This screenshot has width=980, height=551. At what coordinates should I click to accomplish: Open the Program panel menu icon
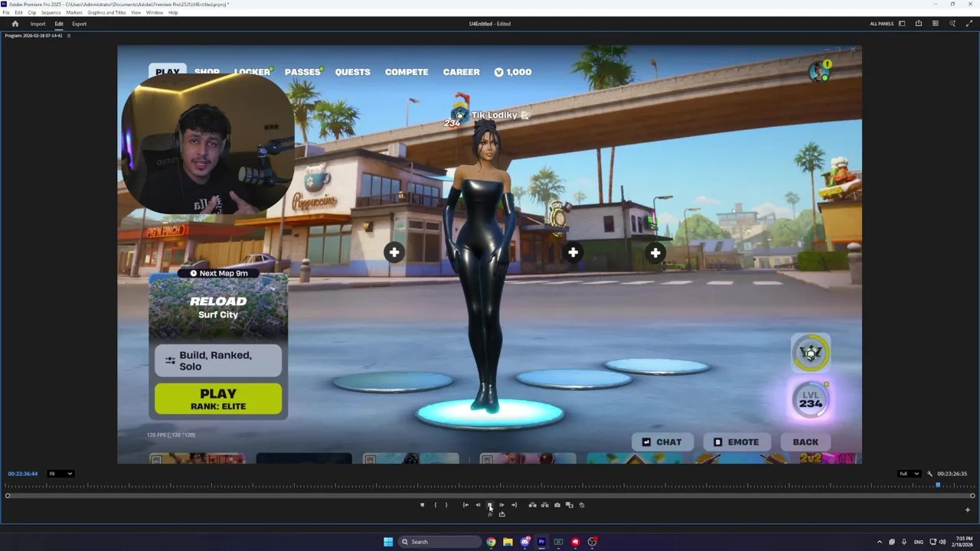(x=68, y=36)
